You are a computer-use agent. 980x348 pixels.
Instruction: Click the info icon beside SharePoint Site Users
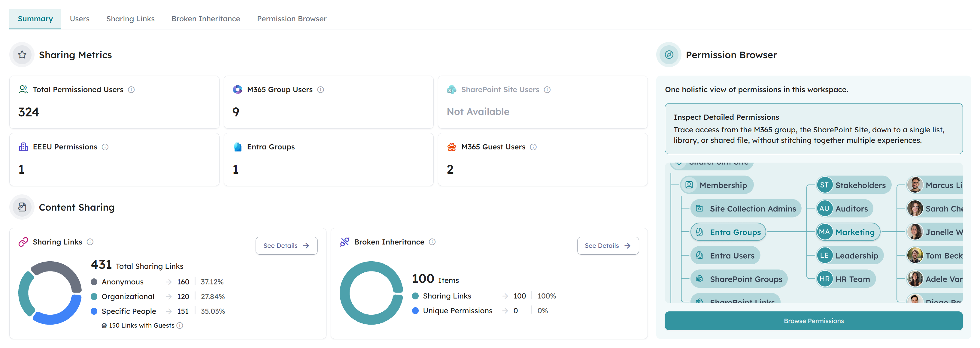coord(547,90)
